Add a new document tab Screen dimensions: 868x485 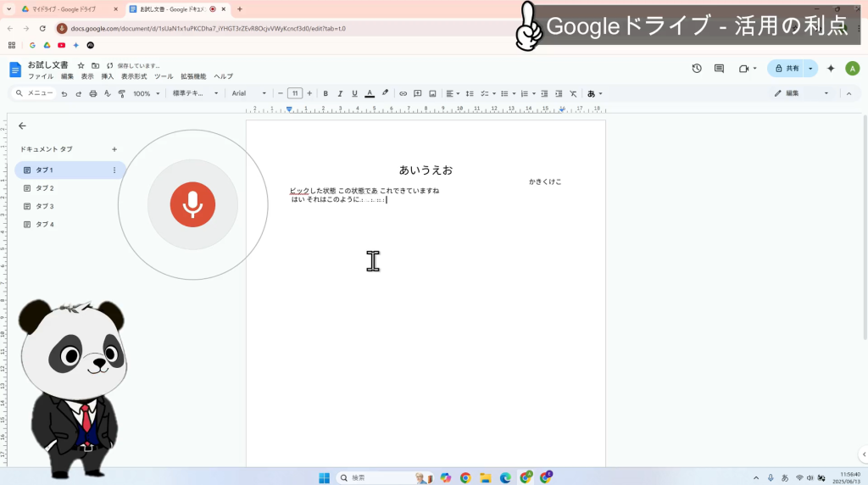114,149
